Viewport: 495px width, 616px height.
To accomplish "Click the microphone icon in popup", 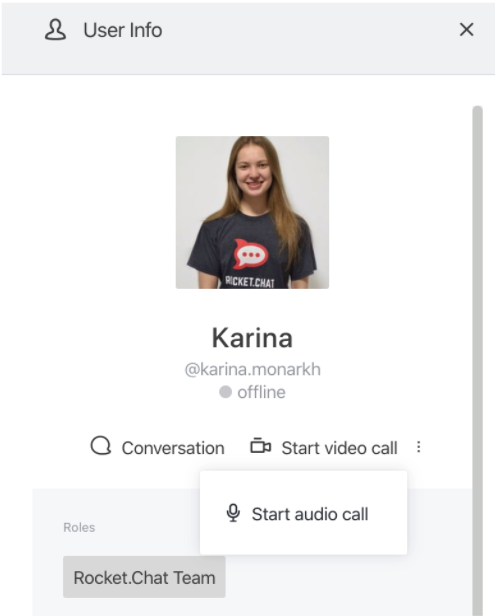I will tap(233, 513).
